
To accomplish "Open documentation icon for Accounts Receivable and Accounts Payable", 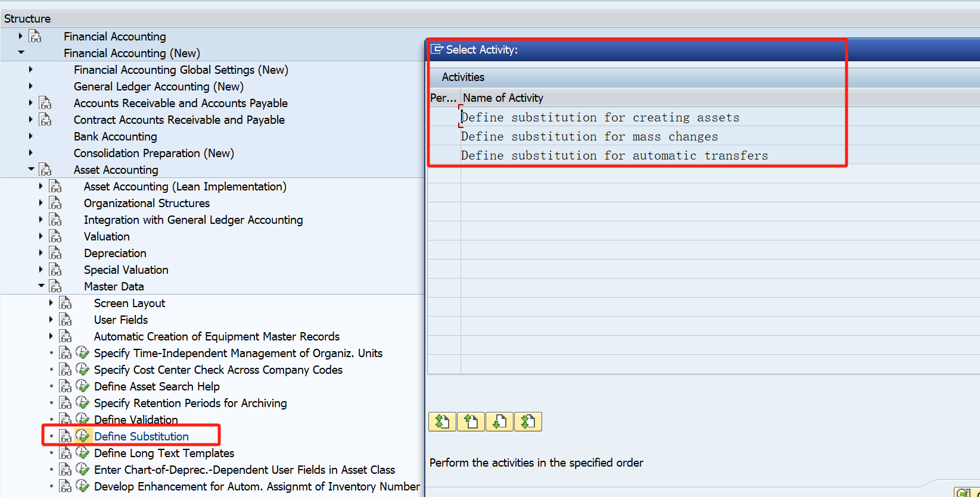I will 45,103.
